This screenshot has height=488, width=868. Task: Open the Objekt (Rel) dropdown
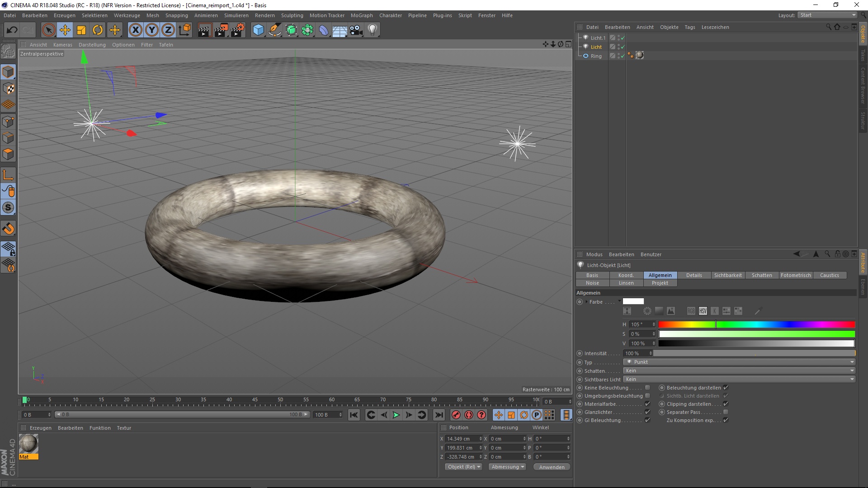(463, 467)
